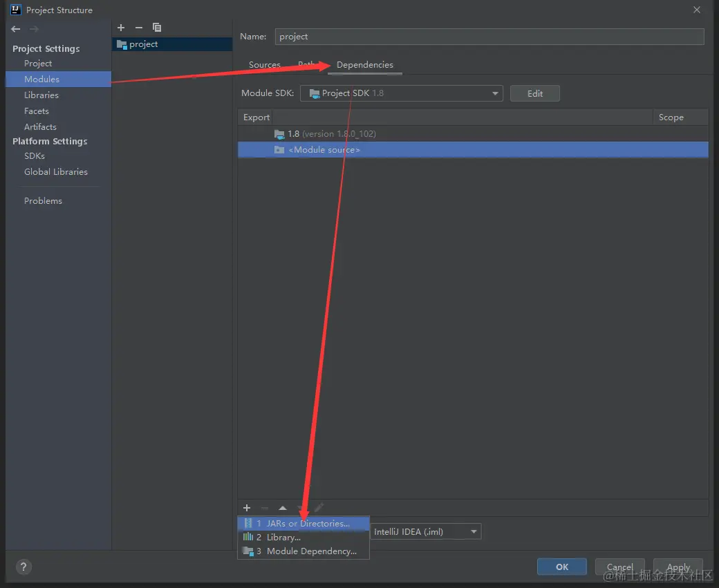Select the 1.8 SDK dependency row
The height and width of the screenshot is (588, 719).
(x=473, y=134)
